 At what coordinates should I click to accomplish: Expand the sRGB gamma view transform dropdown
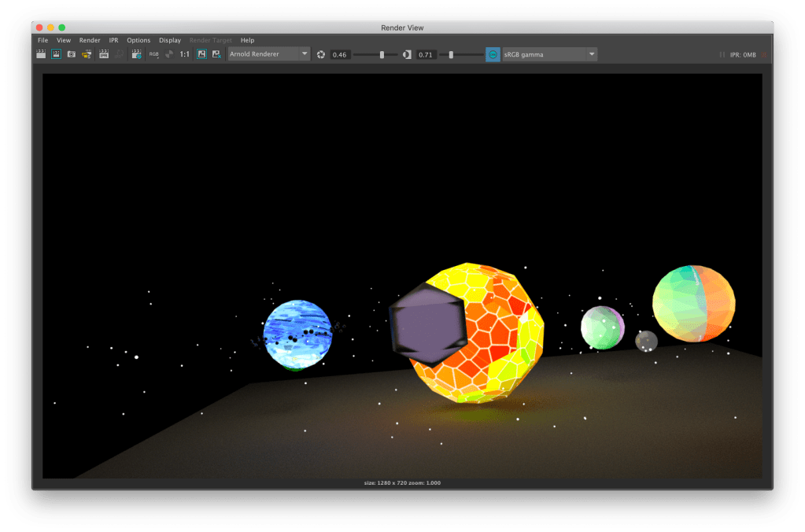pos(549,54)
